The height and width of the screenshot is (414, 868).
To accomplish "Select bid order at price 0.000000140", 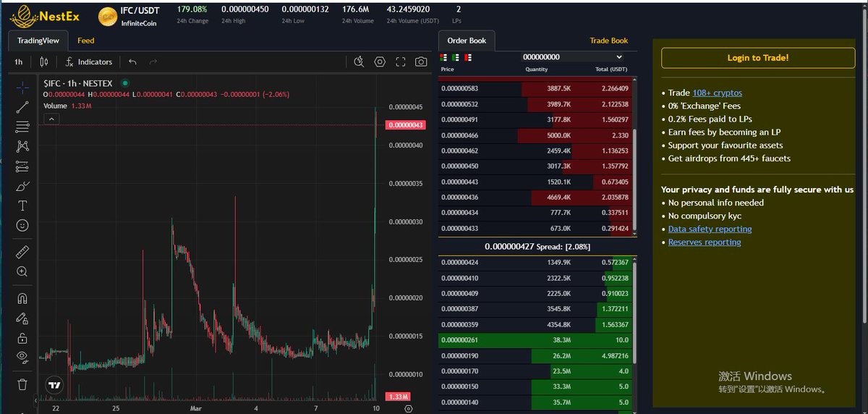I will [x=536, y=402].
